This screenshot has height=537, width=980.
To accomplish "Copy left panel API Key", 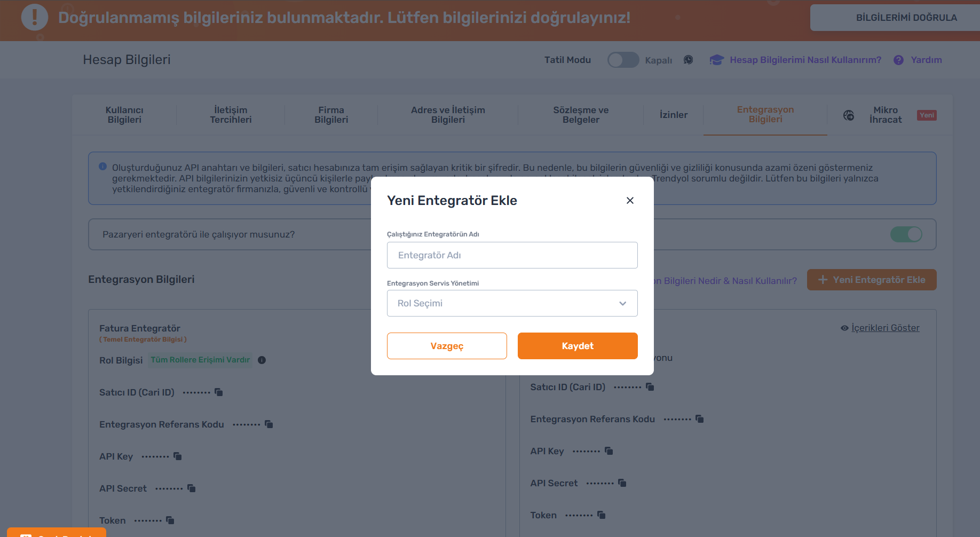I will pyautogui.click(x=178, y=456).
